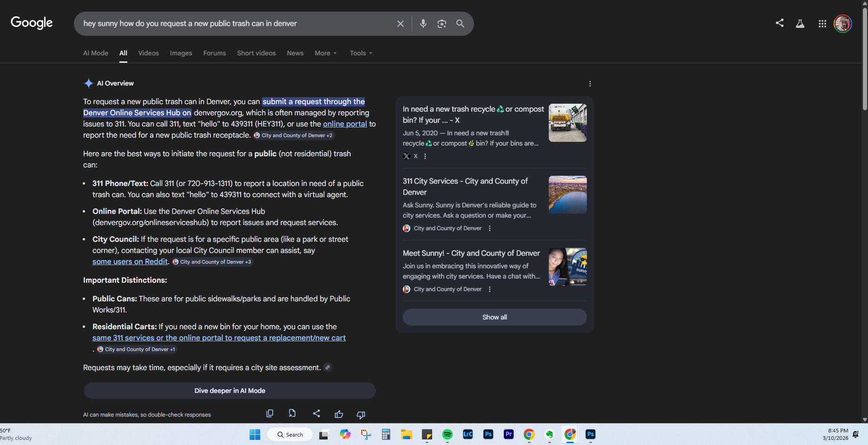
Task: Switch to AI Mode tab
Action: tap(96, 53)
